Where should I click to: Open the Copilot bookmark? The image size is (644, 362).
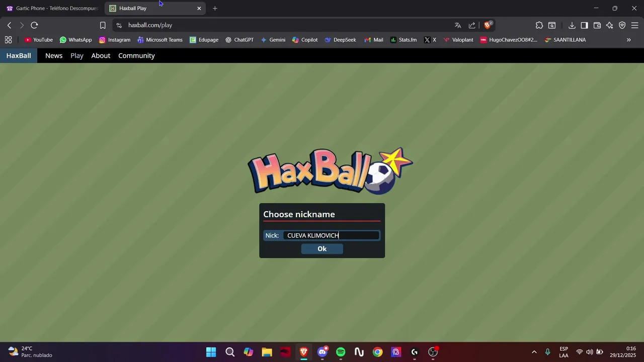(305, 40)
